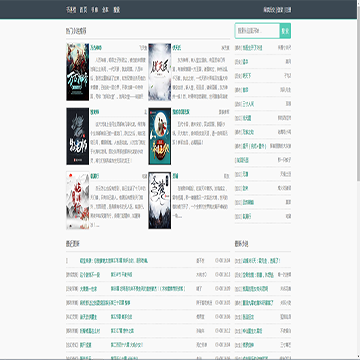Open the first item in the top navigation bar

pyautogui.click(x=71, y=10)
